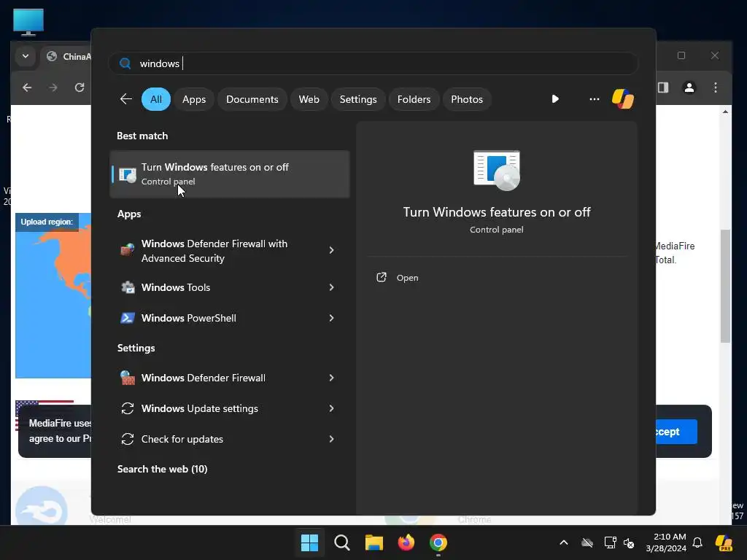Go back in the Chrome window
Viewport: 747px width, 560px height.
click(27, 87)
